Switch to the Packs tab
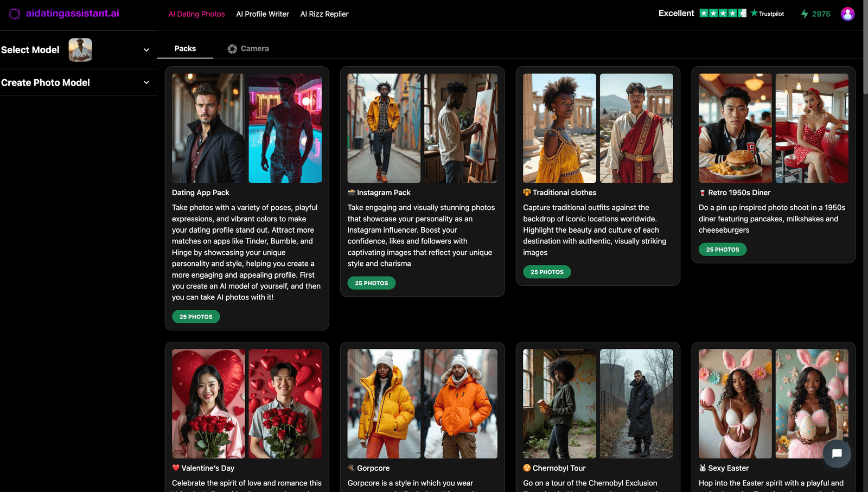This screenshot has height=492, width=868. pos(185,48)
